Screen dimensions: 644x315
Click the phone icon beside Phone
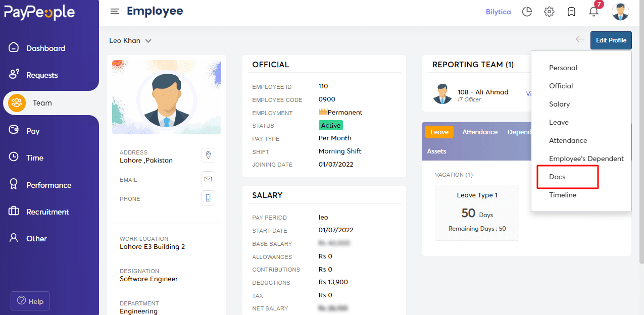tap(208, 197)
